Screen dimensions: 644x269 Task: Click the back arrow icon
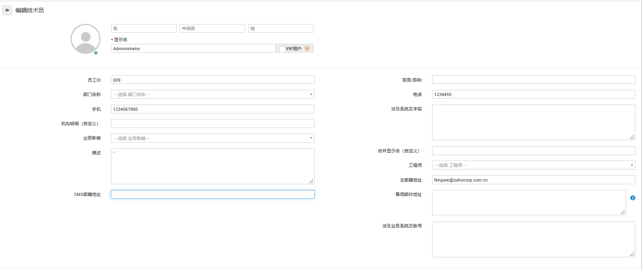[7, 10]
